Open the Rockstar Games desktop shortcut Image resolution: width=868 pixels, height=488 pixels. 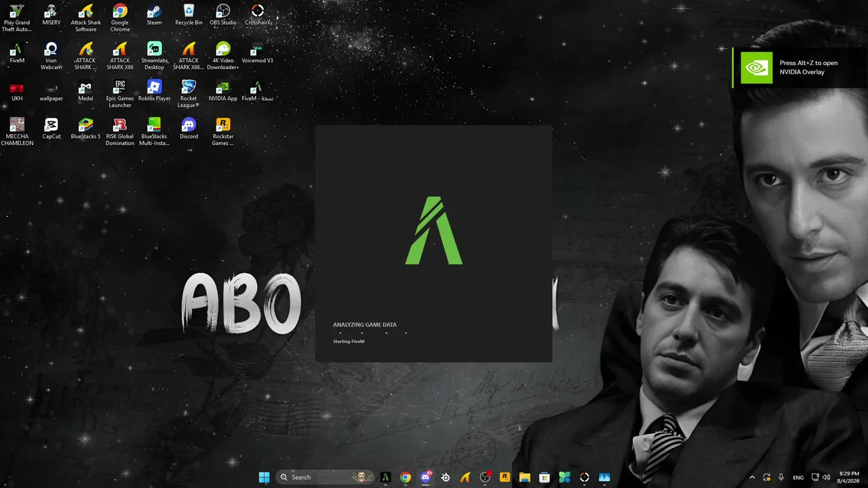[223, 132]
